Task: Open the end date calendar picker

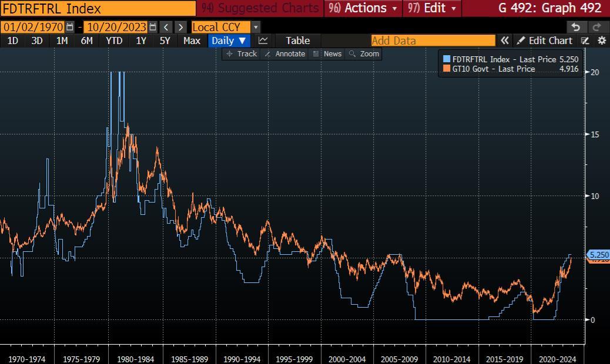Action: [153, 27]
